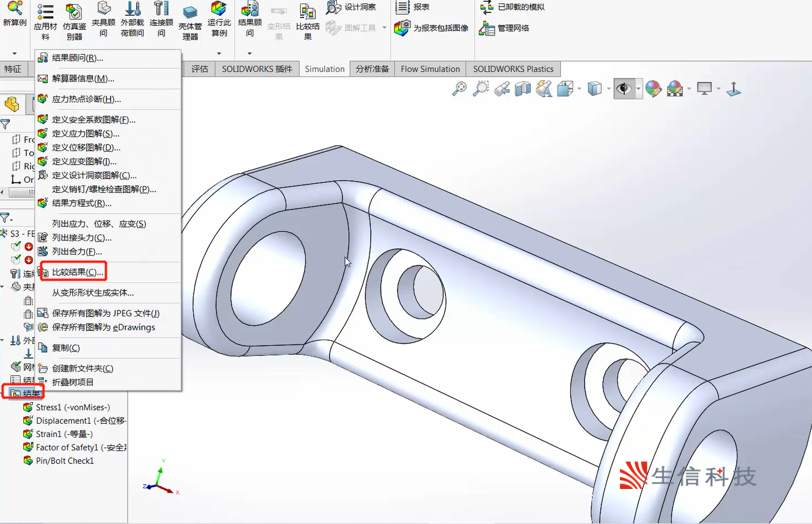Screen dimensions: 812x524
Task: Switch to the SOLIDWORKS Plastics tab
Action: [x=513, y=69]
